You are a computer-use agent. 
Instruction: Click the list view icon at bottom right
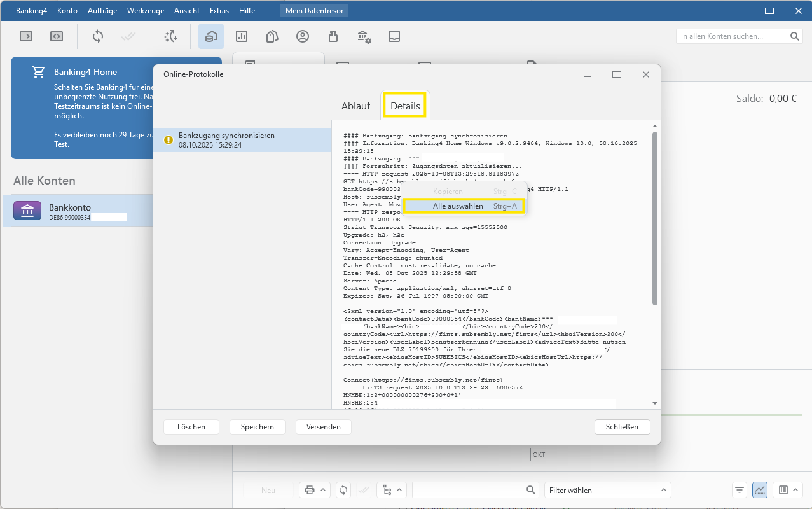[783, 490]
